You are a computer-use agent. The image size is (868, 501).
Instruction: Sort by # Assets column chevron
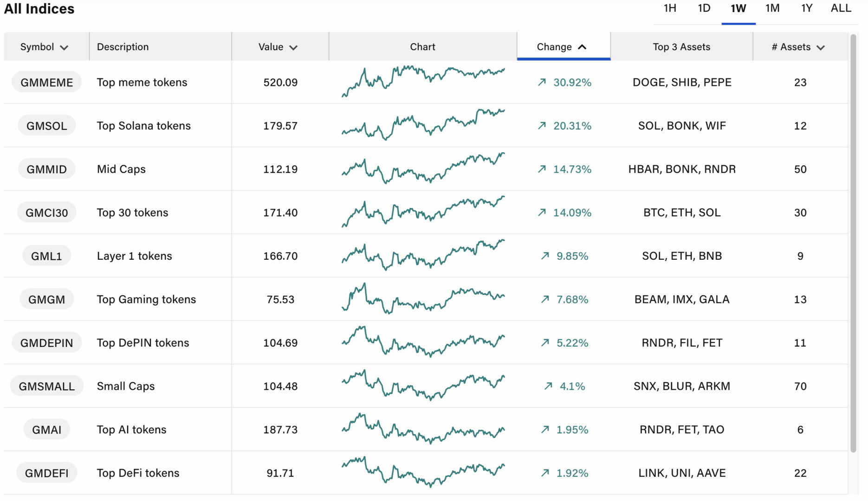[821, 47]
